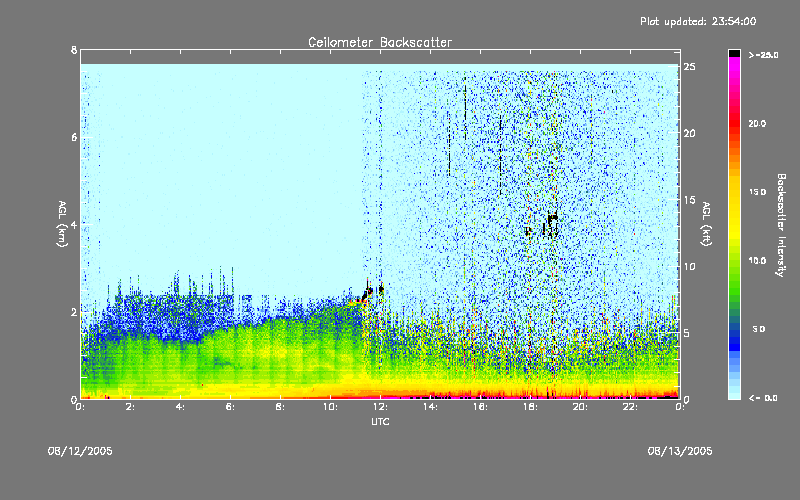Viewport: 800px width, 500px height.
Task: Click the 'Plot updated: 23:54:00' timestamp
Action: (698, 21)
